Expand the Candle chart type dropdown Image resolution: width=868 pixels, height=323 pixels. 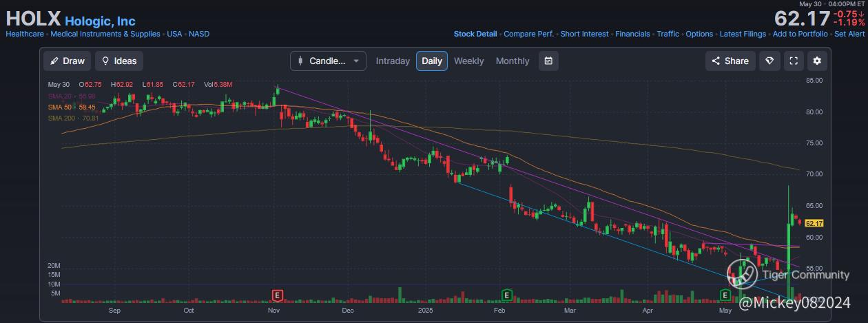pyautogui.click(x=328, y=61)
